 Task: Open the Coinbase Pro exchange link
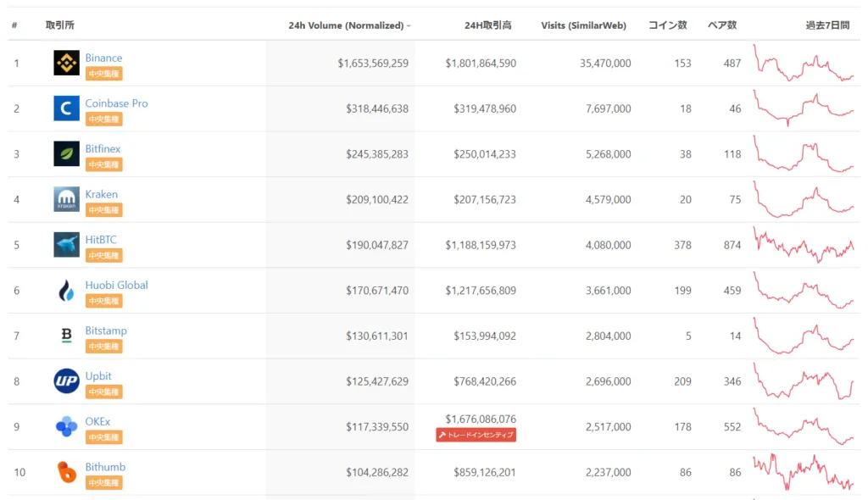(x=116, y=103)
